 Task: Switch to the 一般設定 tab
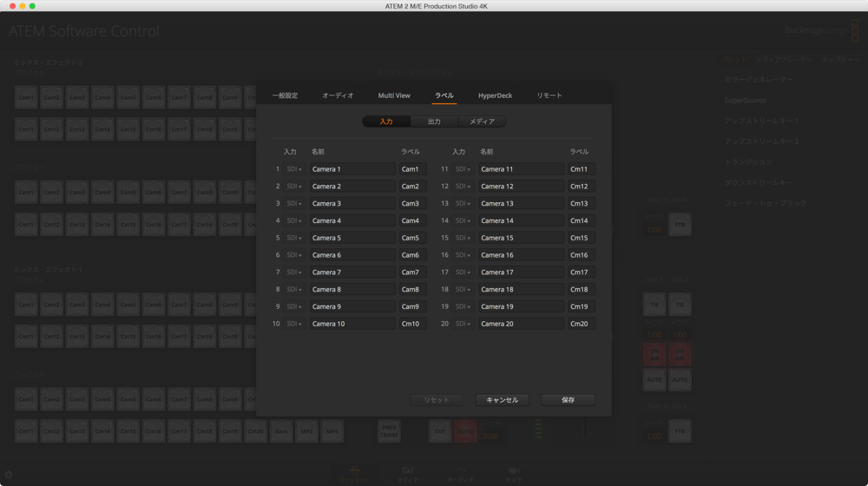(285, 95)
